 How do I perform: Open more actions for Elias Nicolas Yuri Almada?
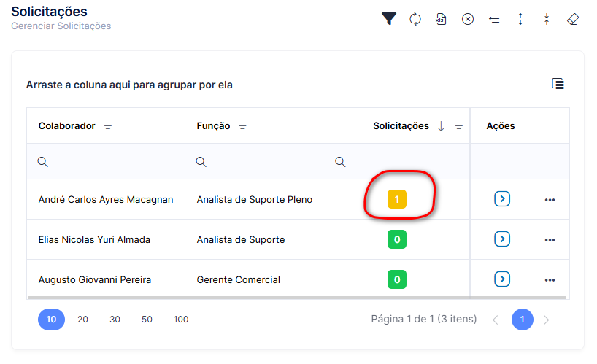(550, 240)
